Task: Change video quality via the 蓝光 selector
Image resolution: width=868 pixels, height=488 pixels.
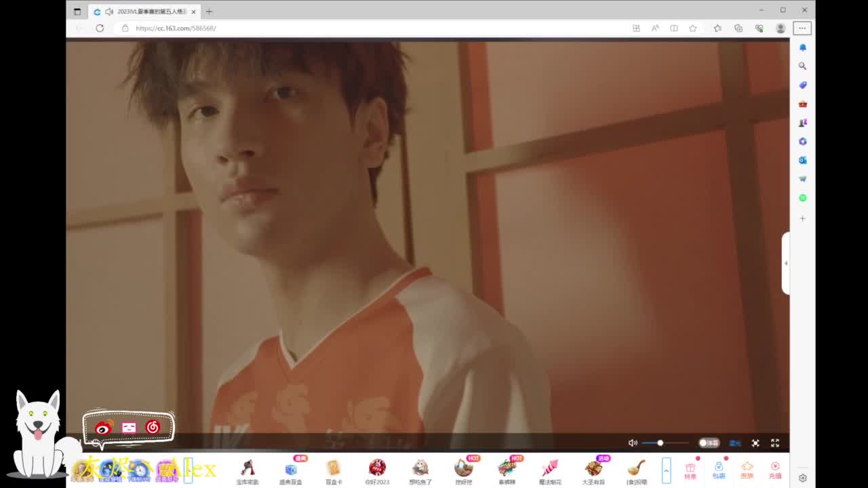Action: [735, 443]
